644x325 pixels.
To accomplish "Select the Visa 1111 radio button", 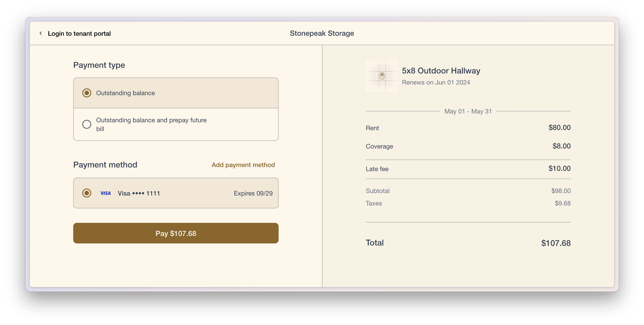I will click(87, 193).
